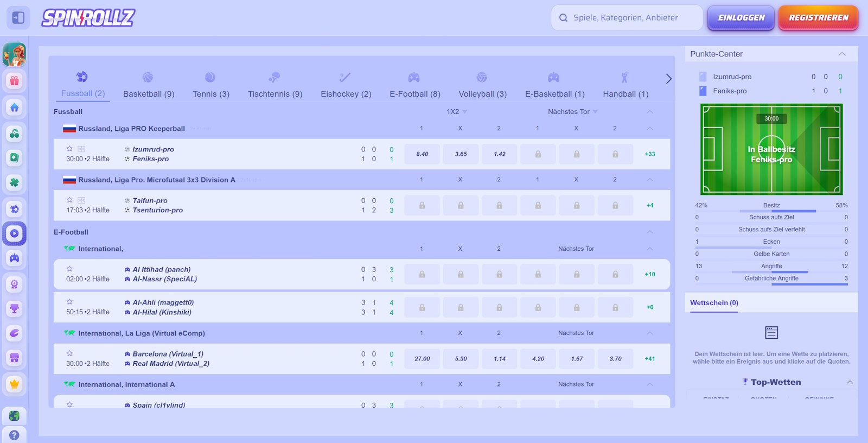Open the Nächstes Tor dropdown in Fussball header
Image resolution: width=868 pixels, height=443 pixels.
click(572, 112)
